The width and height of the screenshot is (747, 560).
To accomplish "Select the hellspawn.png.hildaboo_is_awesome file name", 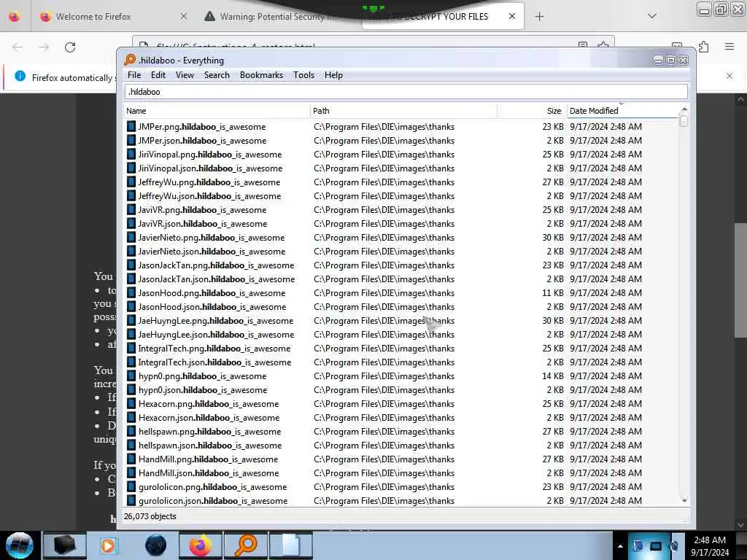I will 210,432.
